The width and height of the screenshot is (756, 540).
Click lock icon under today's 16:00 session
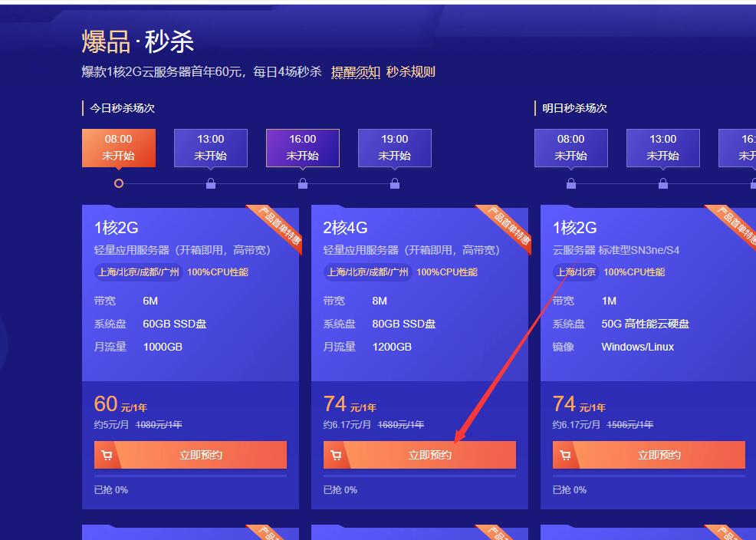pos(303,183)
